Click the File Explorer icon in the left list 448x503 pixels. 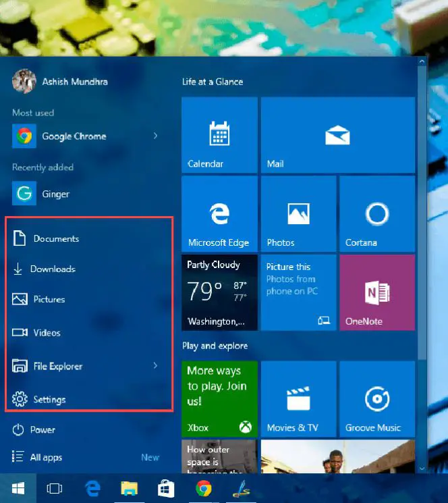click(20, 366)
